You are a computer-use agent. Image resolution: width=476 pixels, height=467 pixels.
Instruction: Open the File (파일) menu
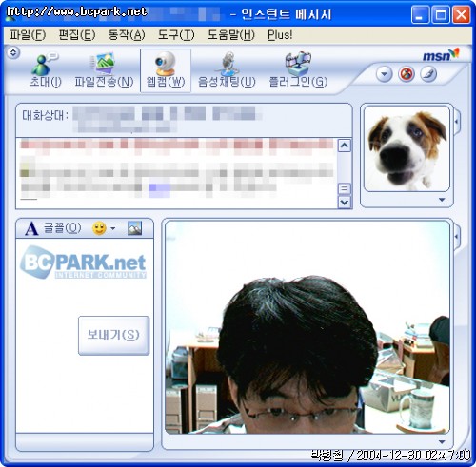point(28,34)
